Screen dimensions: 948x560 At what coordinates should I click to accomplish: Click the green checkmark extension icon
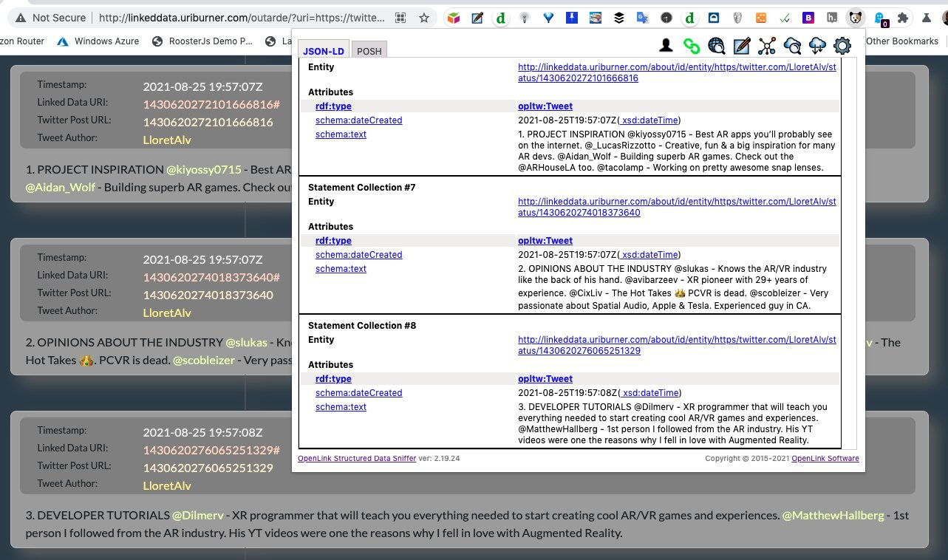coord(783,18)
